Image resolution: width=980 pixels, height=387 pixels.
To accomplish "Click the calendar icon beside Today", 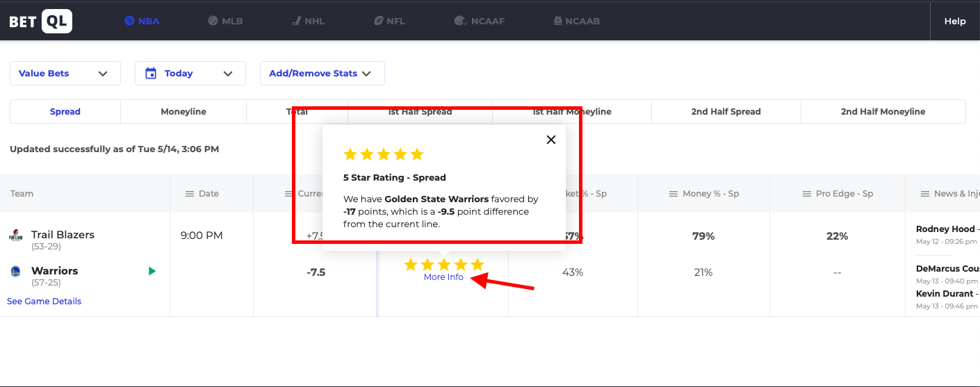I will pos(151,74).
